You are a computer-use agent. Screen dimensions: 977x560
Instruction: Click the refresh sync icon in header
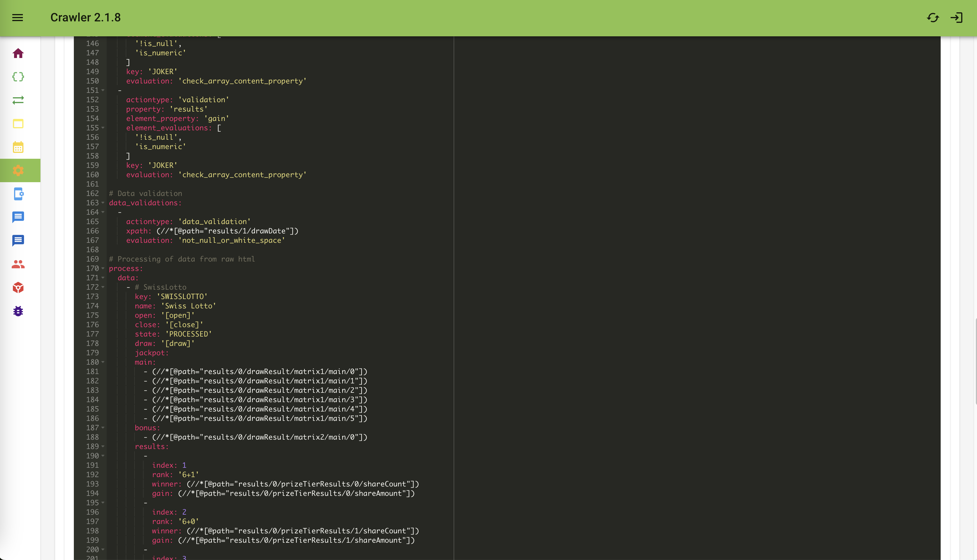(x=933, y=18)
